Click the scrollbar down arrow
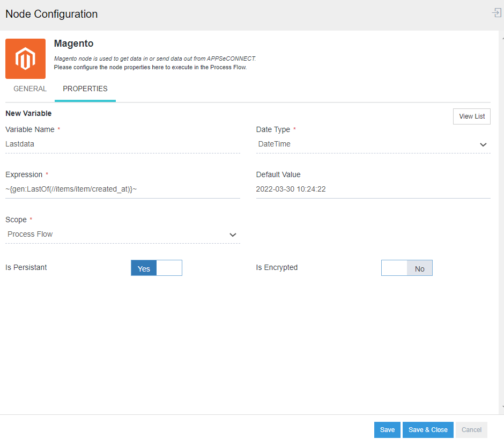This screenshot has height=446, width=504. [x=501, y=408]
